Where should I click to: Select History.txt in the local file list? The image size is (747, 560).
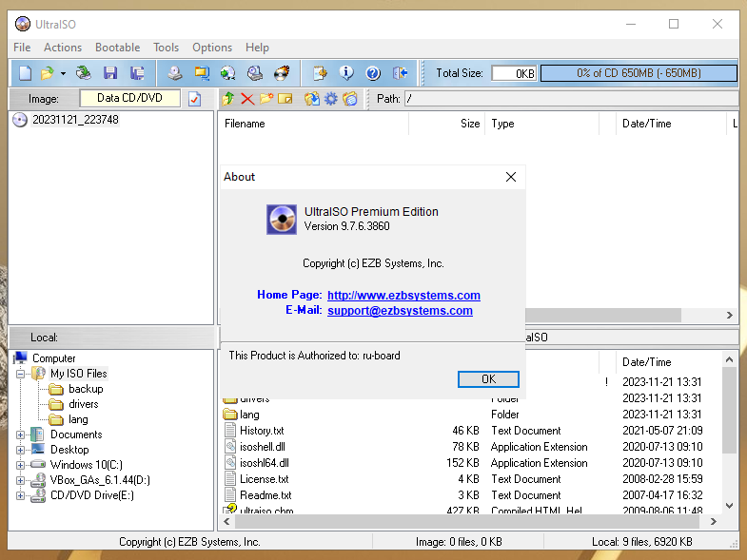point(262,431)
